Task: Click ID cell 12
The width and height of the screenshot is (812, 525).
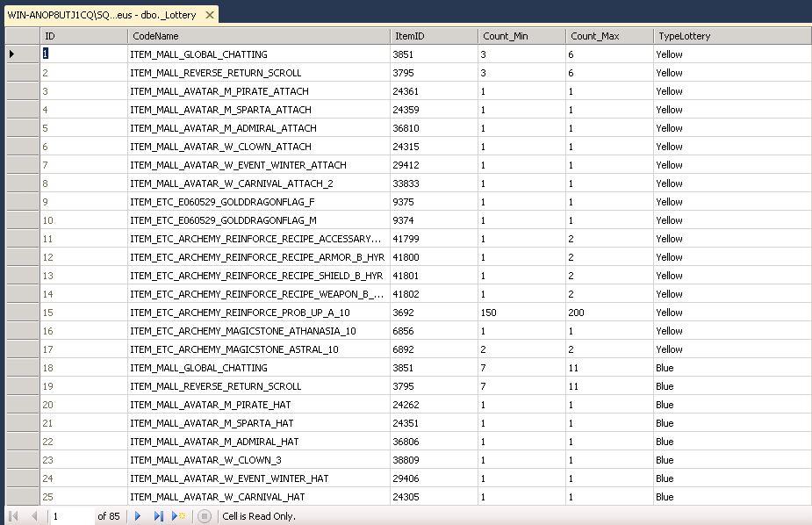Action: pos(83,257)
